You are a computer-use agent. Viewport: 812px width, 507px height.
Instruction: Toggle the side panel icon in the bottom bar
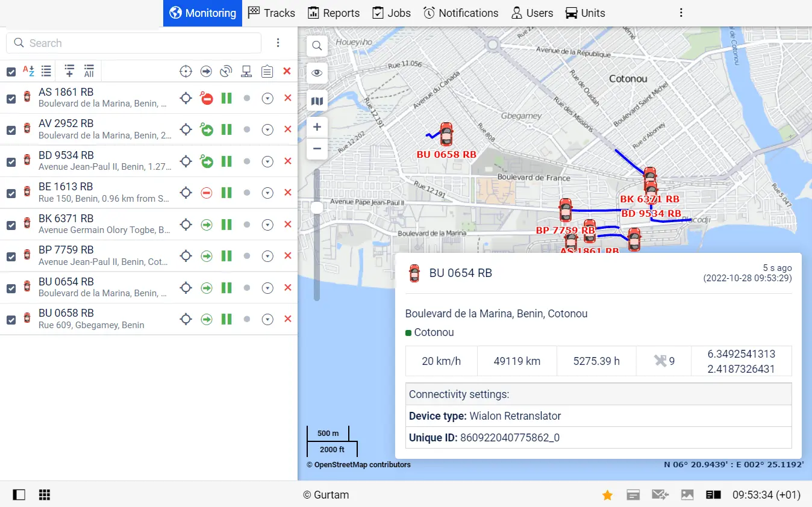(19, 495)
